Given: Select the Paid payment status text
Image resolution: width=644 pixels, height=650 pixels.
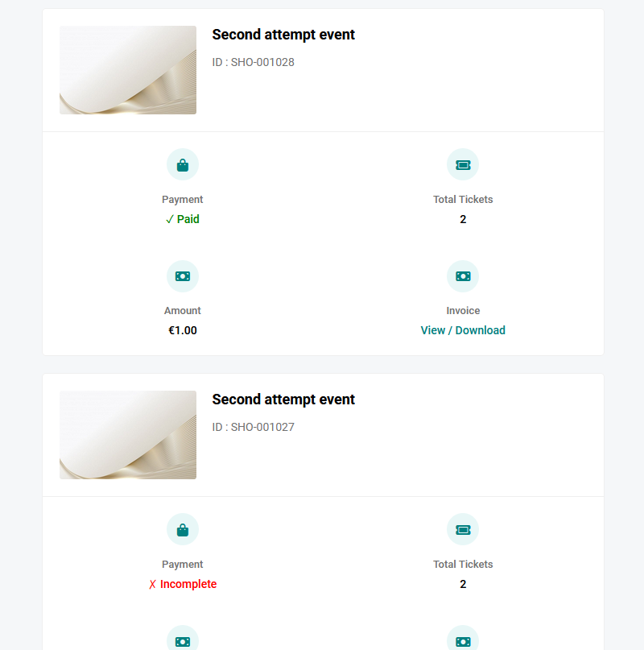Looking at the screenshot, I should pyautogui.click(x=188, y=218).
